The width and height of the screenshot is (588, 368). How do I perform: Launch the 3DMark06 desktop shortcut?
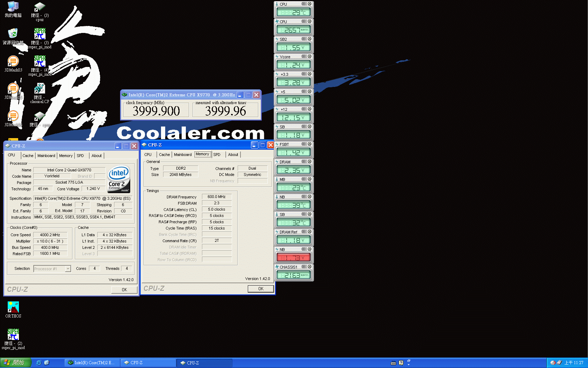point(13,118)
